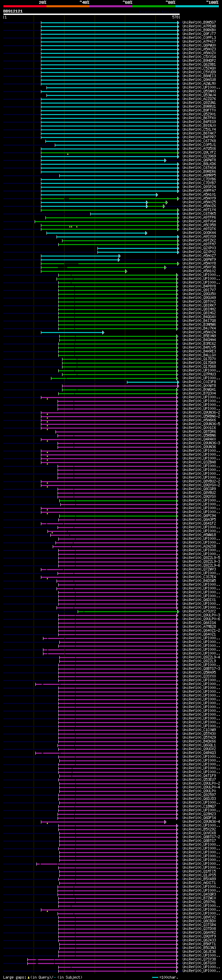222x980 pixels.
Task: Select the UniRef100_A2ZQ76 label
Action: tap(199, 99)
